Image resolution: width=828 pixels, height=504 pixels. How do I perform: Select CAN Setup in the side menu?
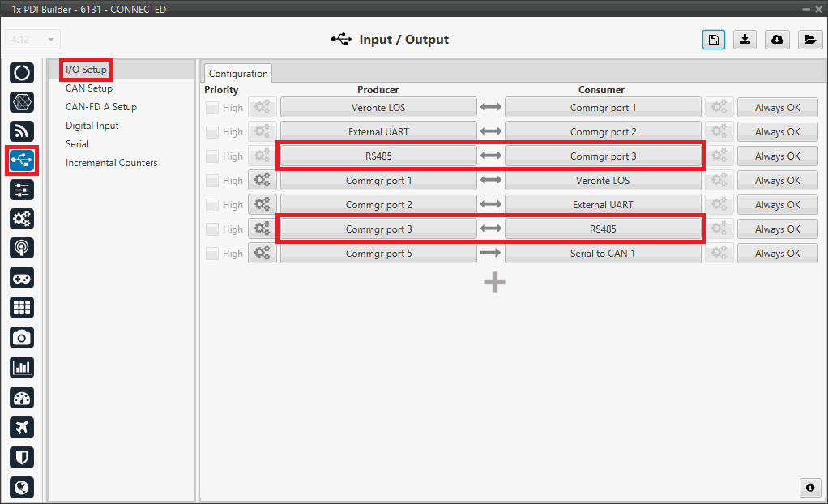coord(89,88)
